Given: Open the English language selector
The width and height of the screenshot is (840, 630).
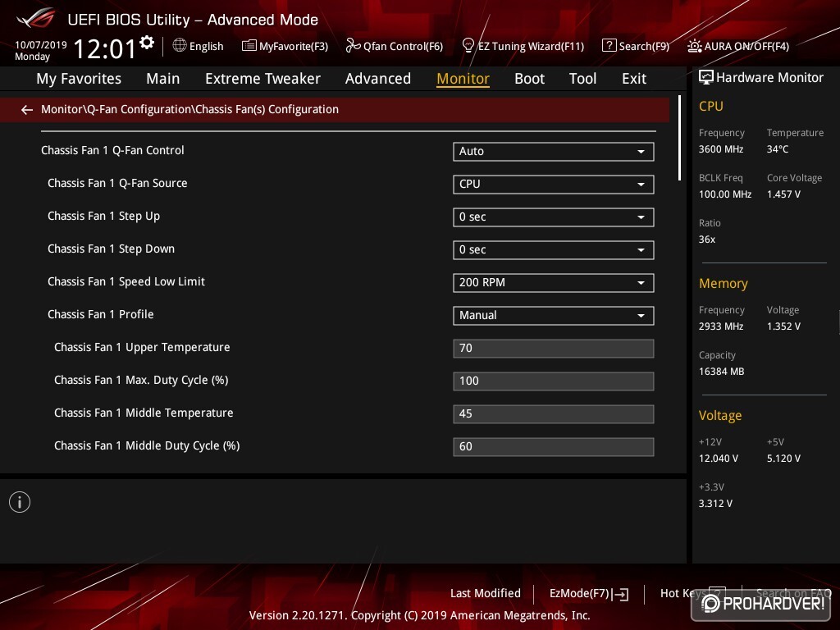Looking at the screenshot, I should coord(198,46).
